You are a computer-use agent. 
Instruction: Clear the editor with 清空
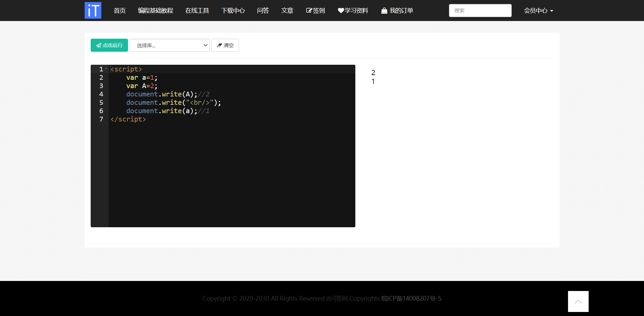pos(225,45)
